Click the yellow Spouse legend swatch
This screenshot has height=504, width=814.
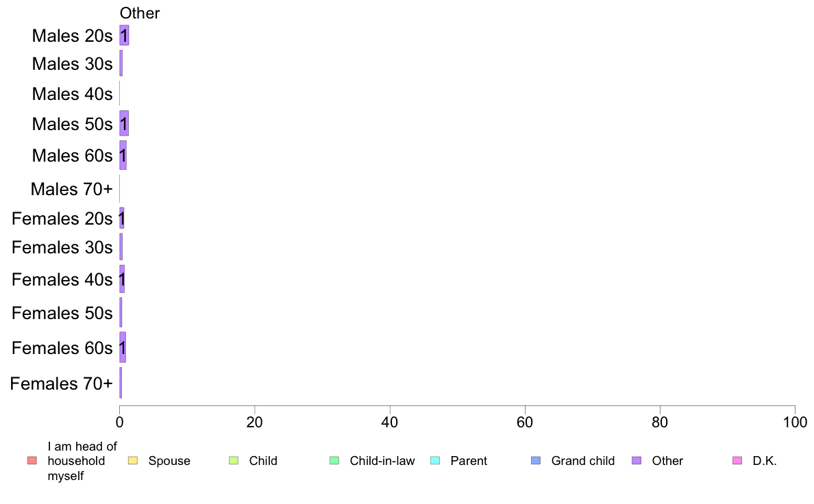pos(133,460)
